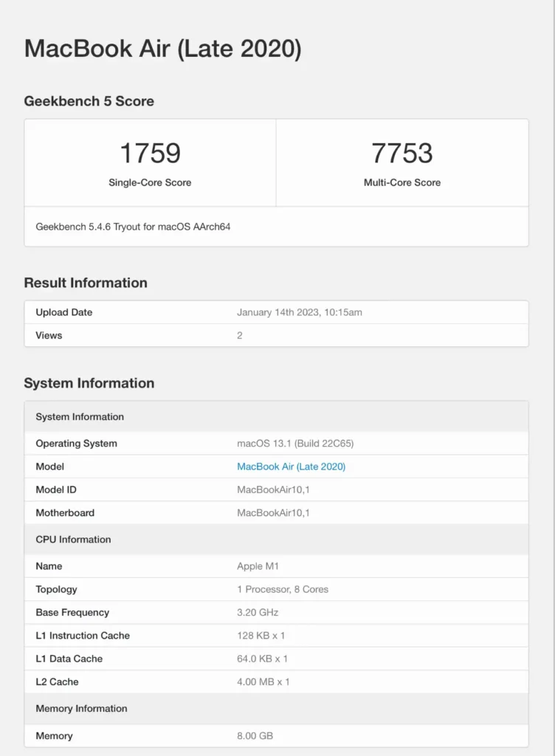Click the MacBook Air (Late 2020) page title
This screenshot has width=555, height=756.
(163, 49)
